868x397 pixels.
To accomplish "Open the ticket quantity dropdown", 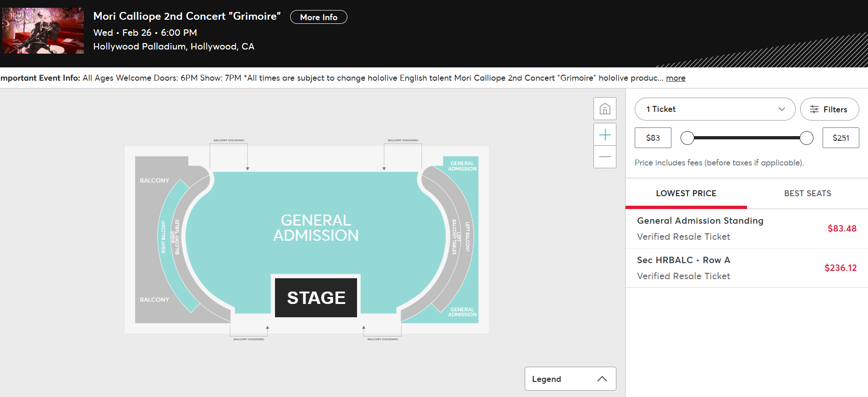I will click(715, 109).
